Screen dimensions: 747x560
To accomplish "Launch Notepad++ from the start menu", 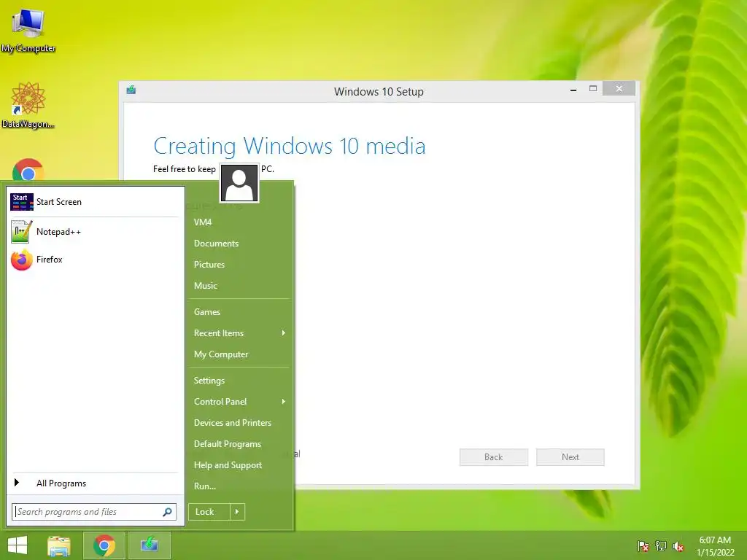I will coord(94,232).
